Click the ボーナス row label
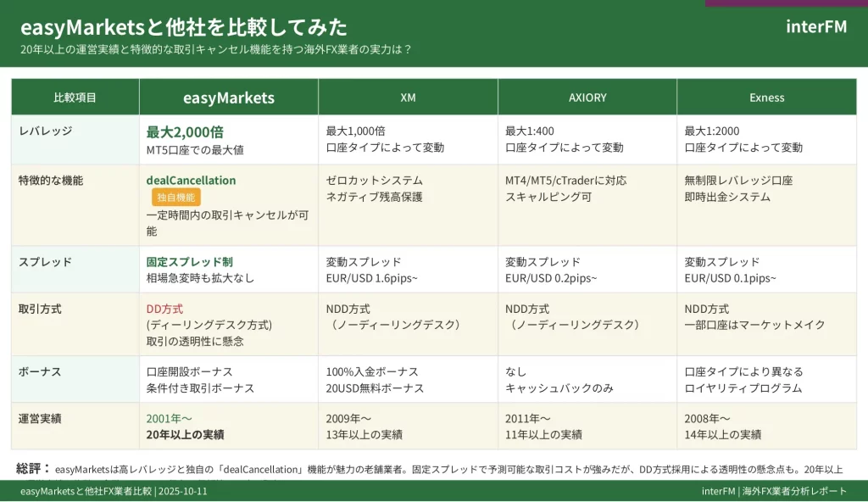The image size is (868, 502). coord(40,372)
